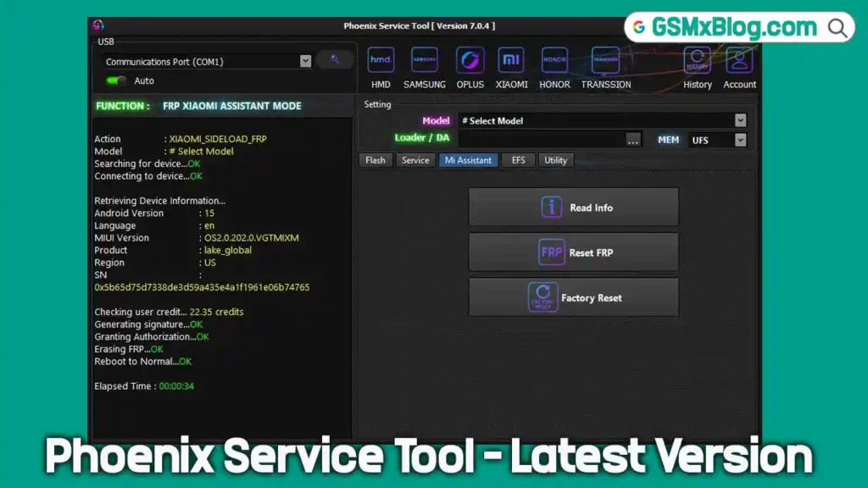Switch to the Service tab
This screenshot has height=488, width=868.
[415, 159]
